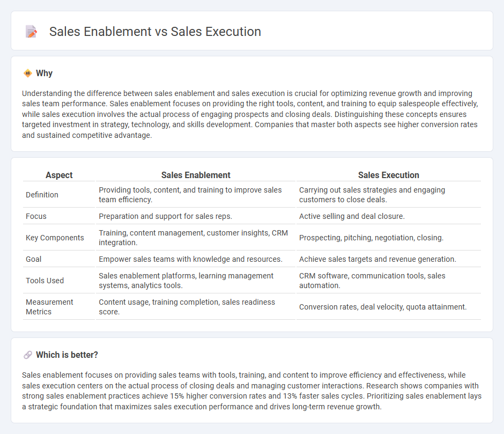Click cell 'Training, content management, customer insights'
504x434 pixels.
(x=196, y=238)
